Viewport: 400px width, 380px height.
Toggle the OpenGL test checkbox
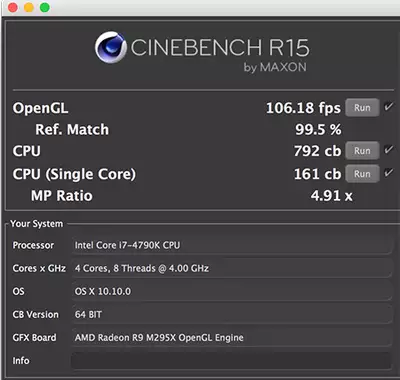pyautogui.click(x=389, y=107)
